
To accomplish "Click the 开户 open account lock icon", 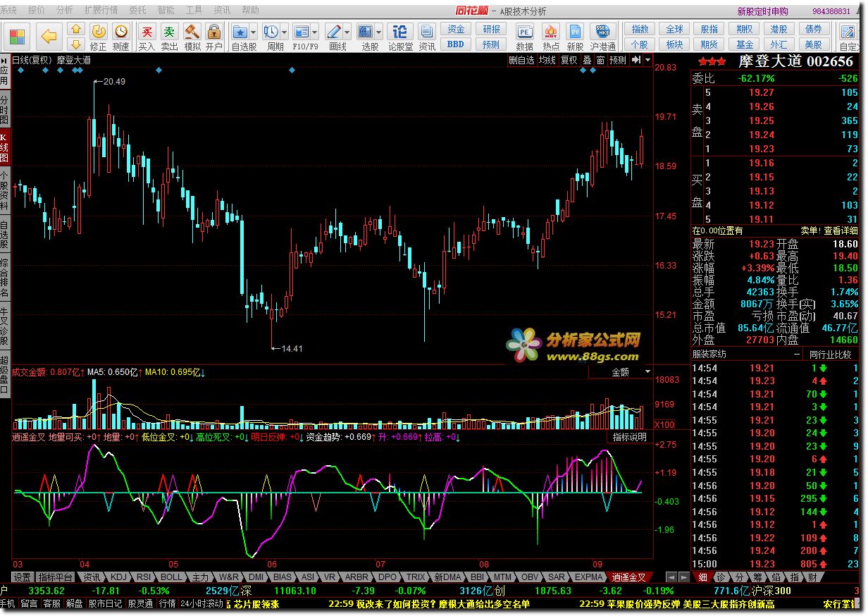I will point(214,32).
